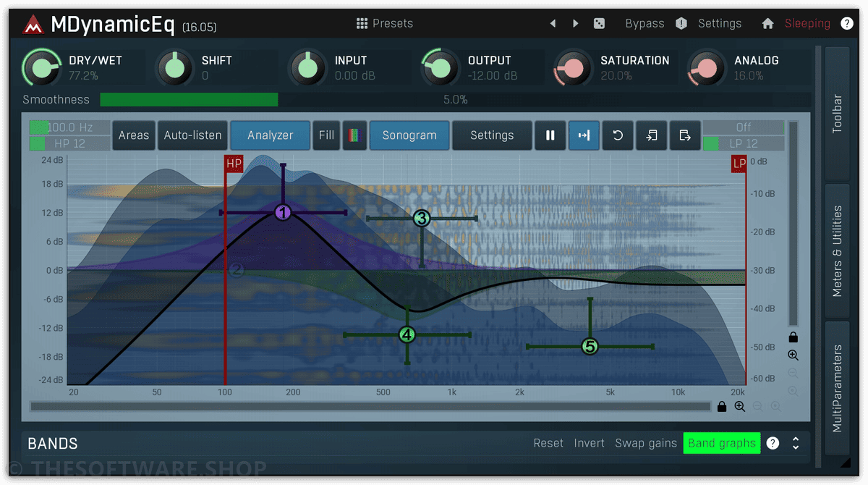Click the SHIFT knob

coord(174,67)
